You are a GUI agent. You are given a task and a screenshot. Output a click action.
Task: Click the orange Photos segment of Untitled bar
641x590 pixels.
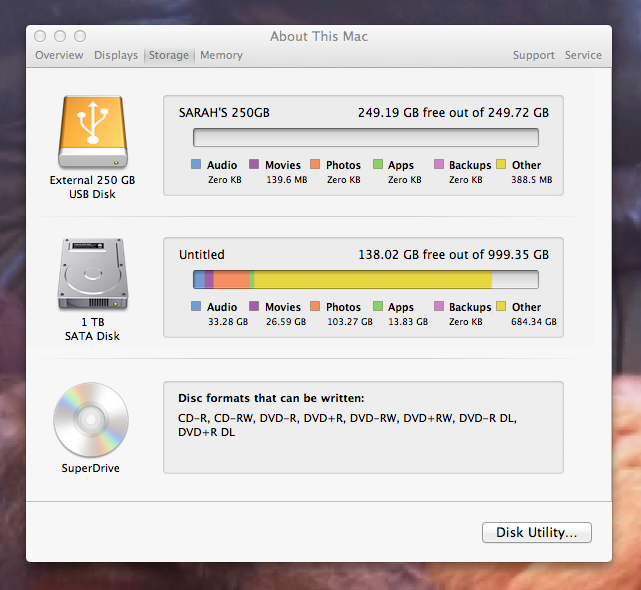231,280
